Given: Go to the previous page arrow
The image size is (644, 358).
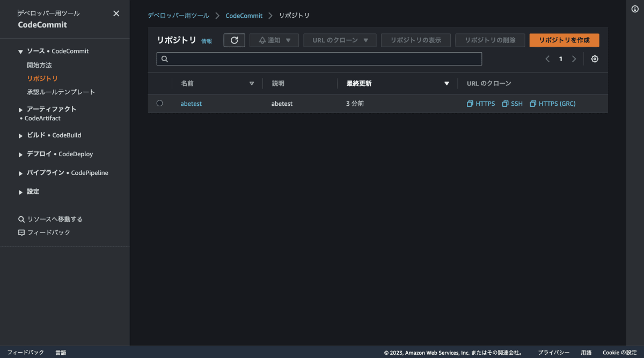Looking at the screenshot, I should (x=547, y=59).
